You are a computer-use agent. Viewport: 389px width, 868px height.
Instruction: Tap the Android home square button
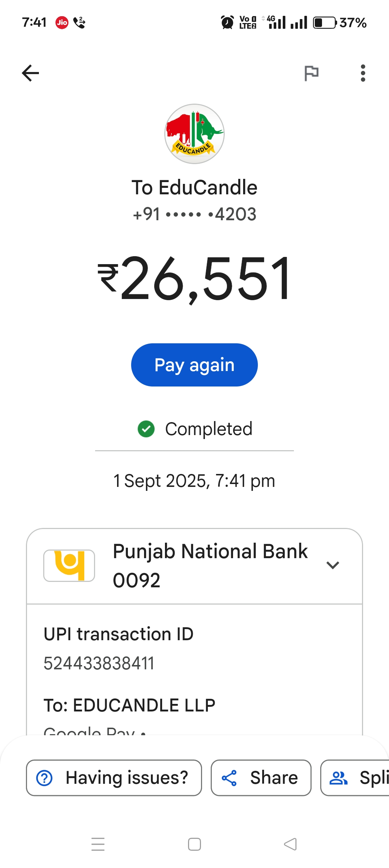click(x=194, y=844)
